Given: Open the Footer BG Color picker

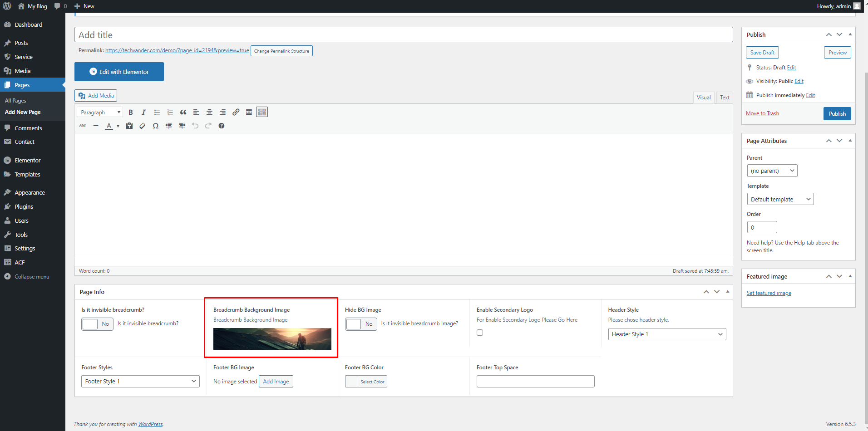Looking at the screenshot, I should coord(366,382).
